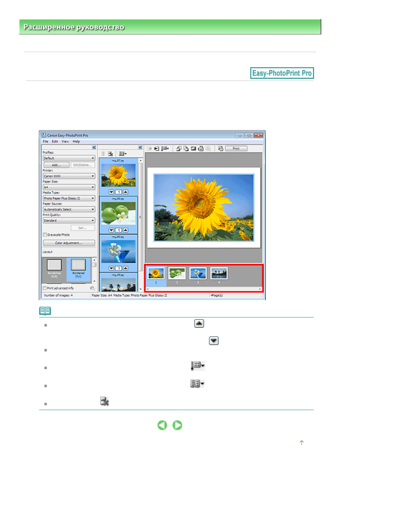Click the Print button in the toolbar
411x532 pixels.
[236, 149]
